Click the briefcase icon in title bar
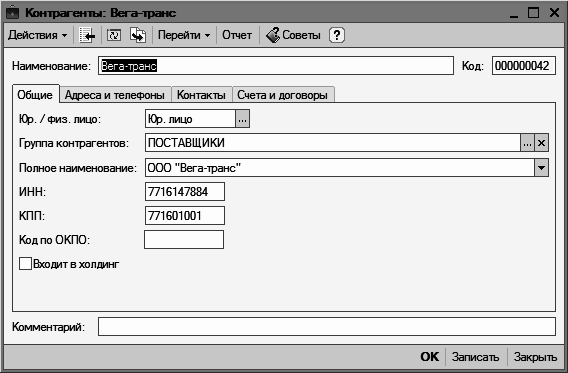 13,13
